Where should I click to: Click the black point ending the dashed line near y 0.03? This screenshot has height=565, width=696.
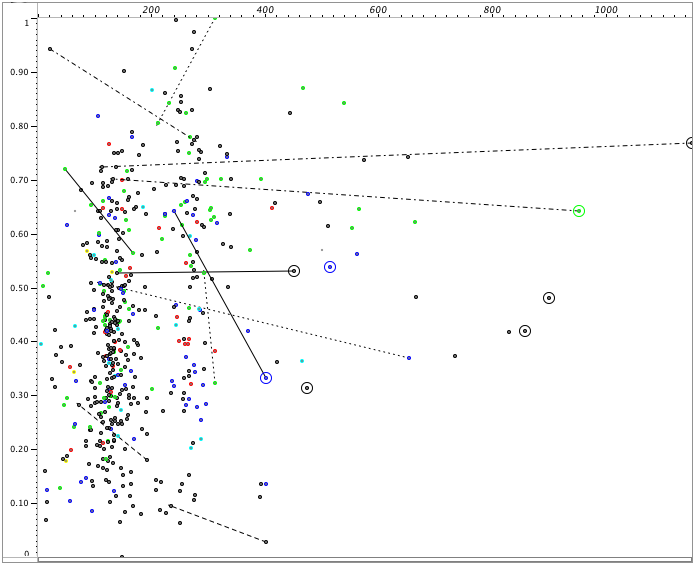(266, 542)
